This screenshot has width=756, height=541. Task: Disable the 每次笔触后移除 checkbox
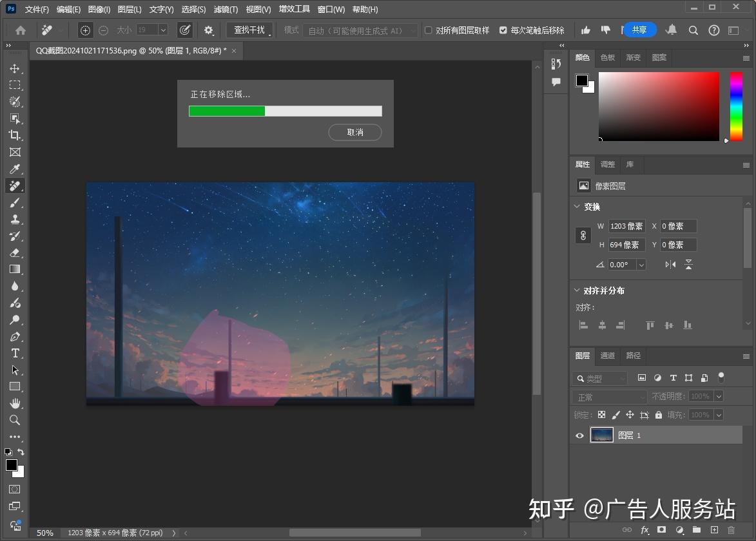click(504, 30)
